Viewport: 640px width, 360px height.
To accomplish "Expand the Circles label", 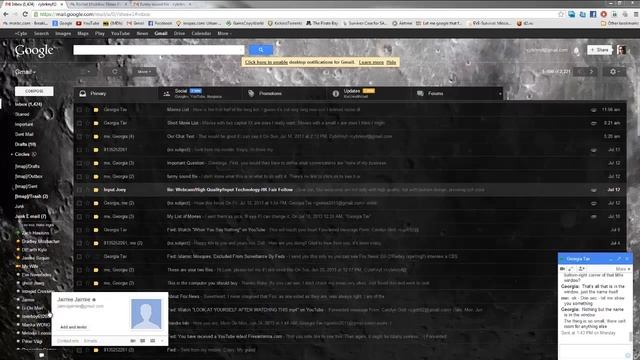I will pyautogui.click(x=12, y=154).
